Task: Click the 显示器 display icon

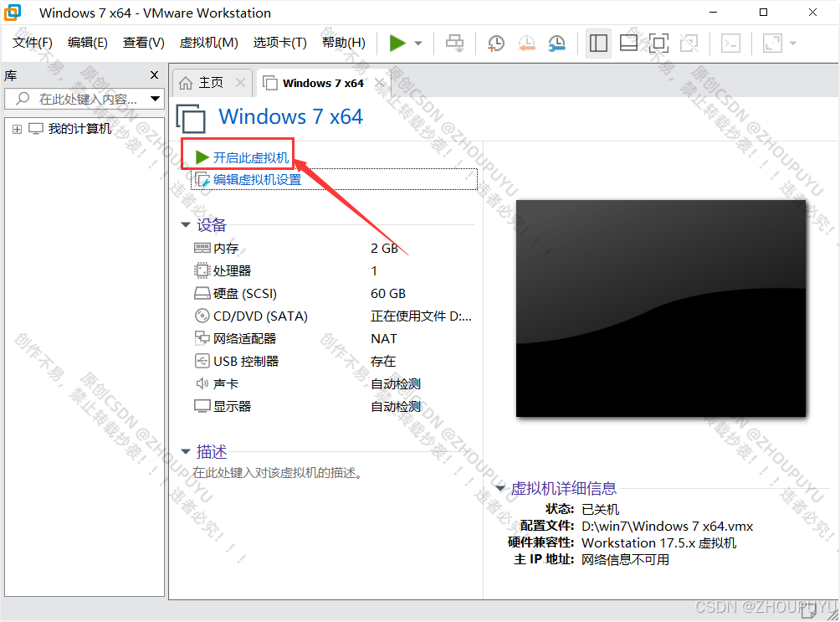Action: click(202, 406)
